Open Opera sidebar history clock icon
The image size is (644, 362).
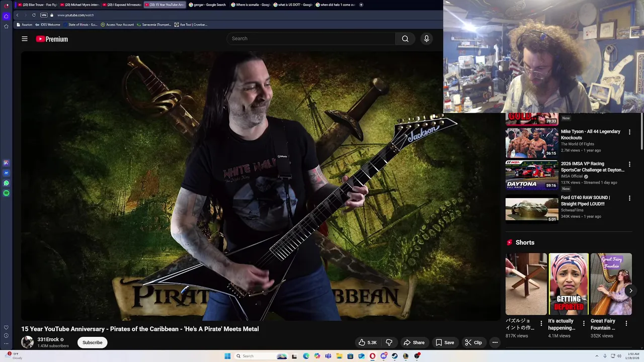point(6,335)
